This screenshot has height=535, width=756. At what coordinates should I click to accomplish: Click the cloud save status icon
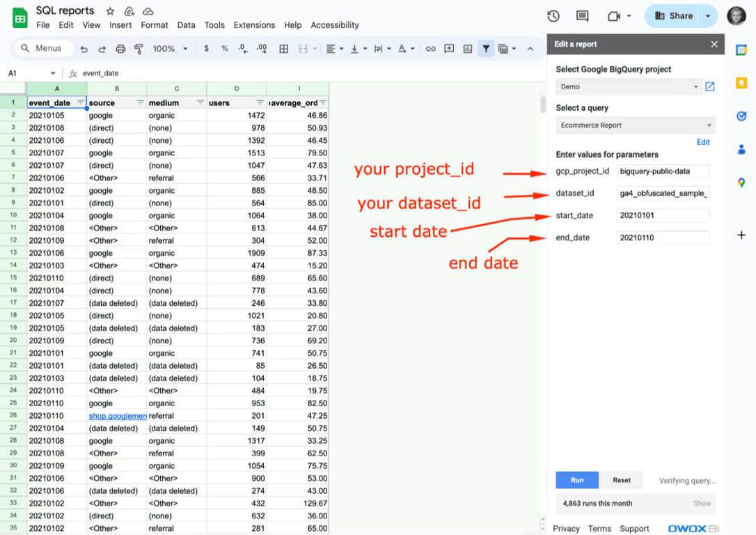148,11
